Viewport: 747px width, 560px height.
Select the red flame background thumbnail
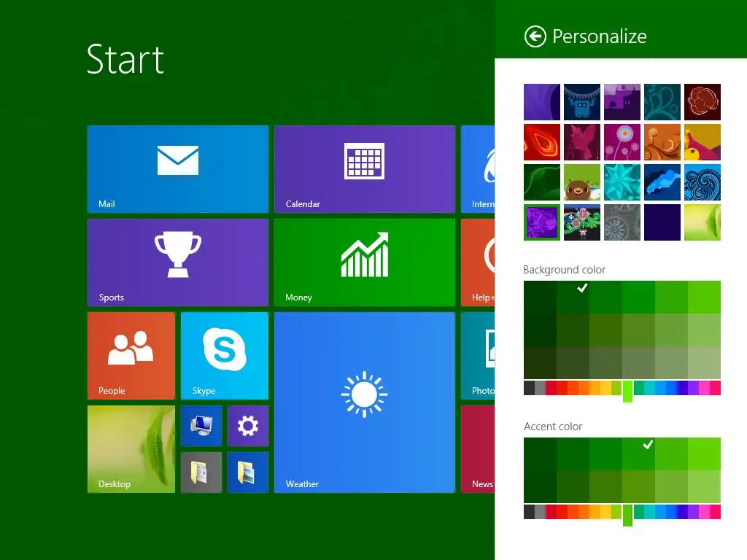tap(542, 142)
